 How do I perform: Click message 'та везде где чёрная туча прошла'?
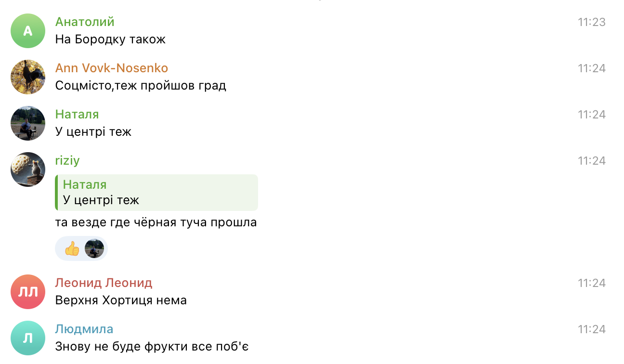click(156, 222)
